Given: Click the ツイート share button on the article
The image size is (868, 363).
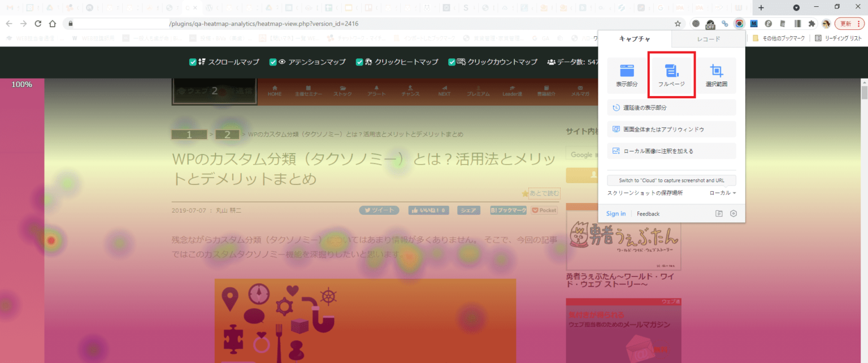Looking at the screenshot, I should [379, 210].
